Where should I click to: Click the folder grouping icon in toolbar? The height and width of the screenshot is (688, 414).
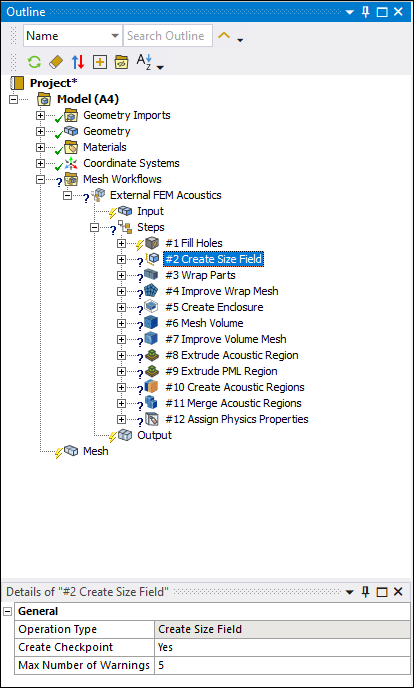click(121, 62)
